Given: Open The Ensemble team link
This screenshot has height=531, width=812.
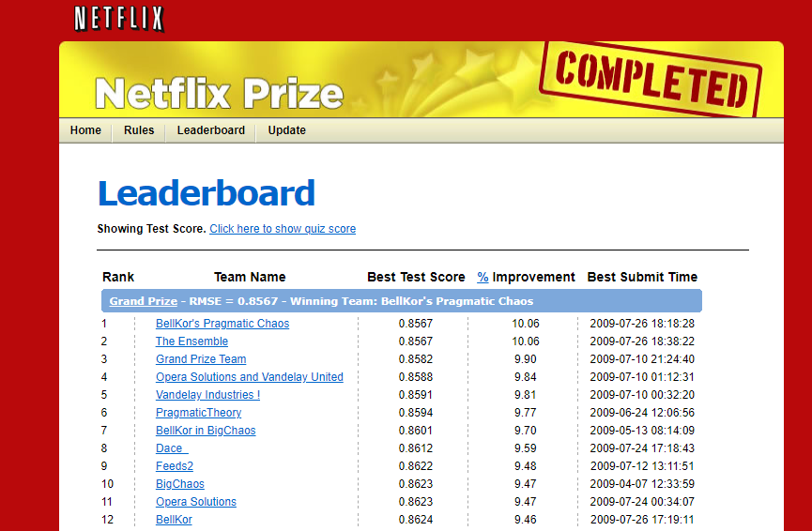Looking at the screenshot, I should tap(192, 341).
